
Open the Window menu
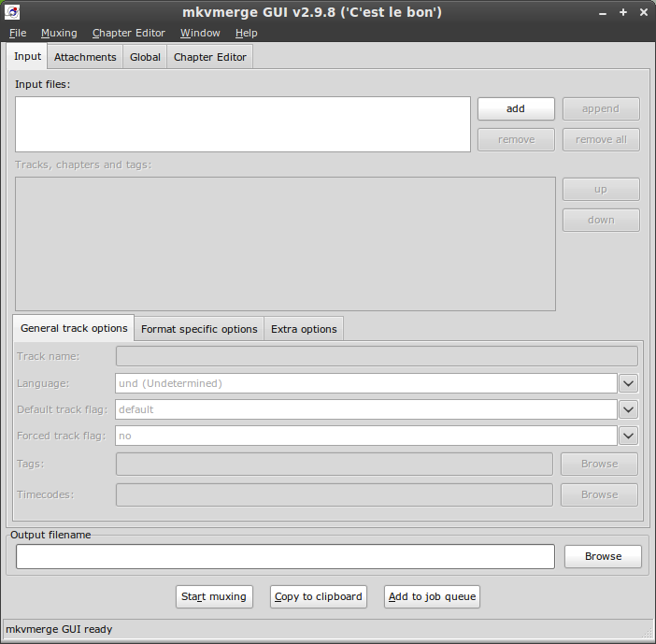point(200,33)
